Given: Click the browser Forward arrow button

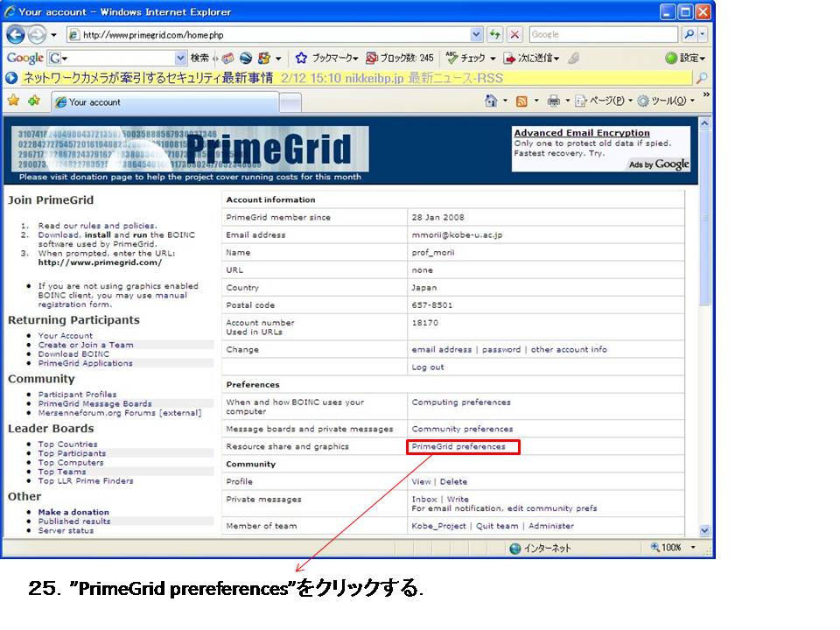Looking at the screenshot, I should 37,35.
